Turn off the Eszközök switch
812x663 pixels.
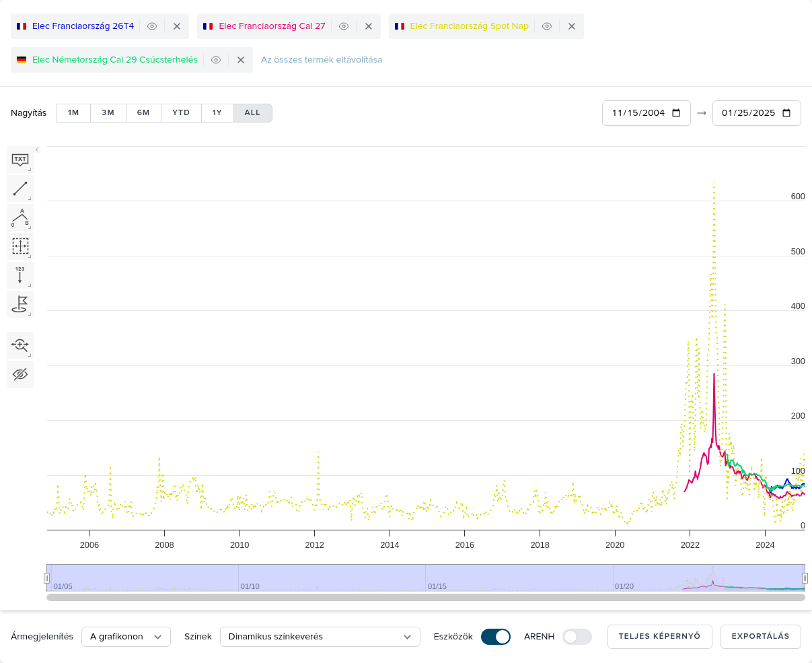(496, 637)
